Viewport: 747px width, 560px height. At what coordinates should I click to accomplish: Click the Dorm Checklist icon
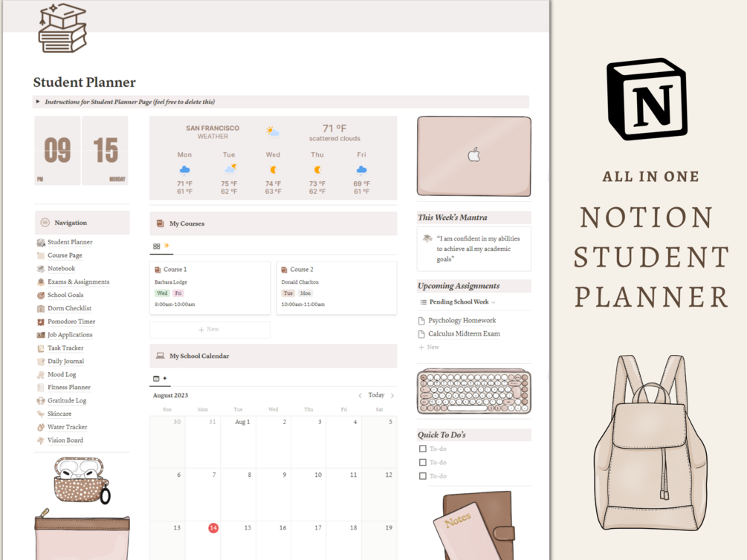(x=41, y=308)
